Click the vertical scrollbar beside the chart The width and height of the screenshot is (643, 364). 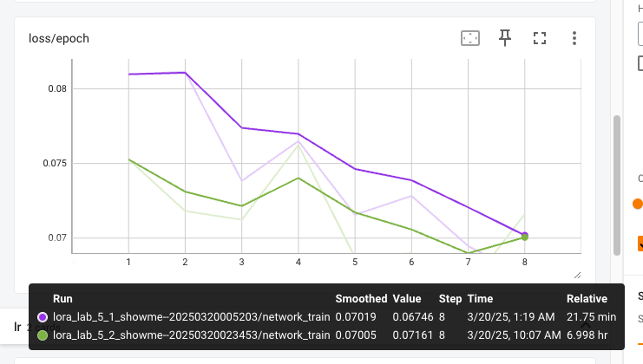[x=617, y=184]
